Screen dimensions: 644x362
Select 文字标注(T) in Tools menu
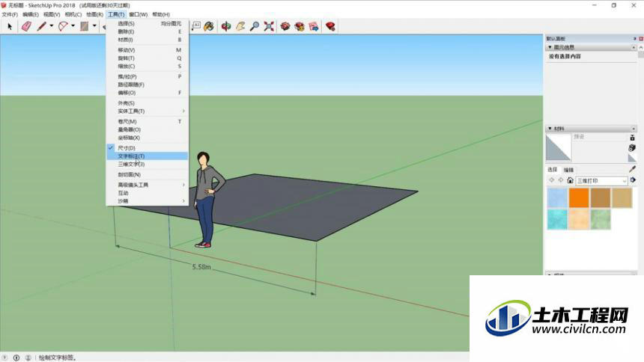pyautogui.click(x=148, y=156)
